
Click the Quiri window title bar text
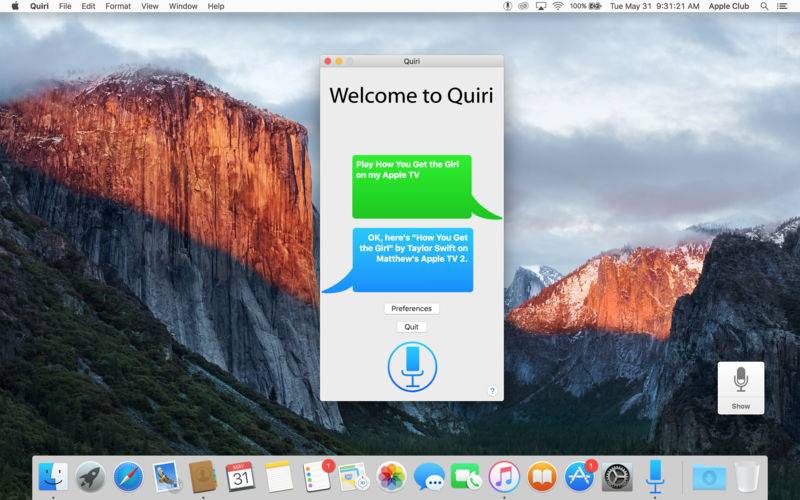click(412, 61)
